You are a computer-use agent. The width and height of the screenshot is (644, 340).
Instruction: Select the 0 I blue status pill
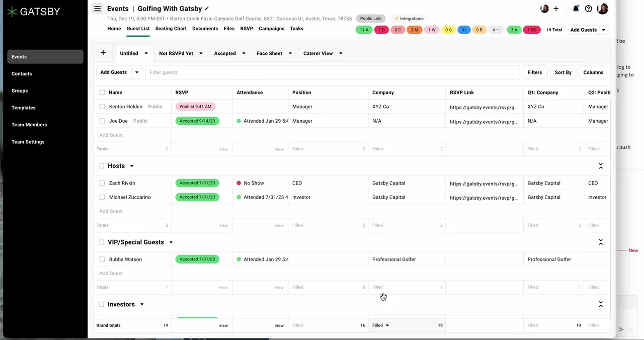point(463,30)
